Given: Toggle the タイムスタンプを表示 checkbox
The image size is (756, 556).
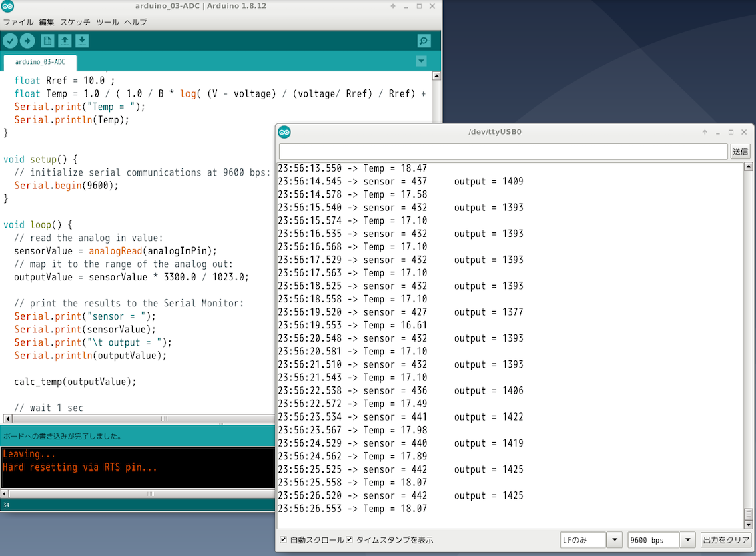Looking at the screenshot, I should (x=349, y=539).
